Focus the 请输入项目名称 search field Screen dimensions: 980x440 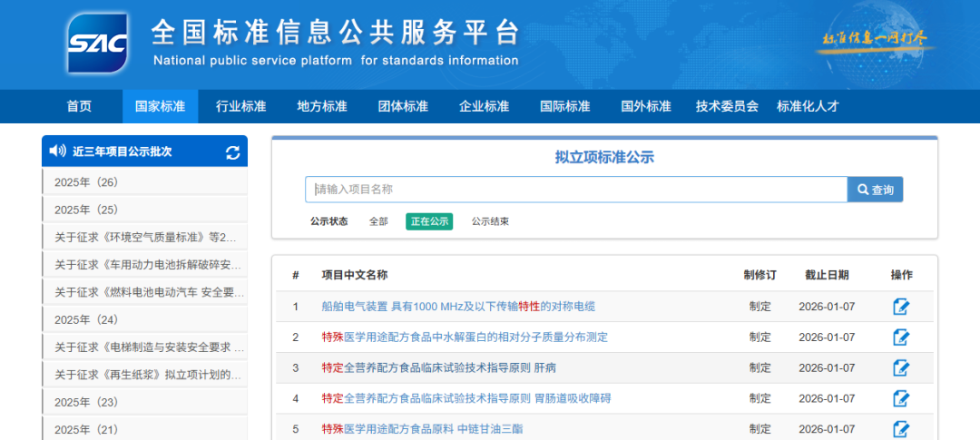click(576, 190)
